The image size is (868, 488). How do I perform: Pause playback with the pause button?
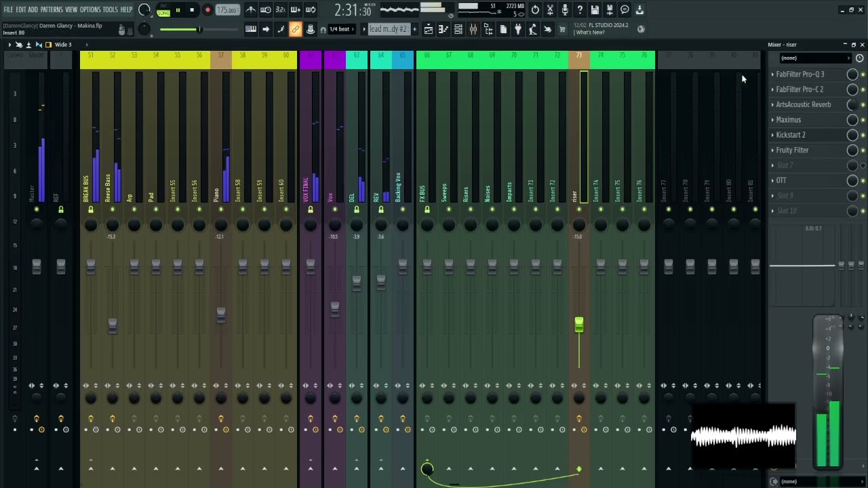pyautogui.click(x=178, y=10)
